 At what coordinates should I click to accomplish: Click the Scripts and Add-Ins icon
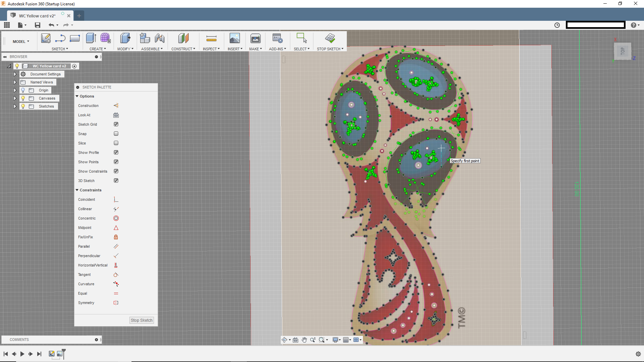pyautogui.click(x=277, y=38)
